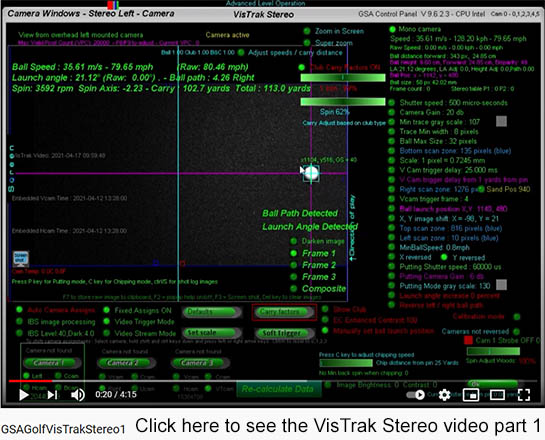The height and width of the screenshot is (440, 545).
Task: Toggle autoplay switch in player
Action: 416,395
